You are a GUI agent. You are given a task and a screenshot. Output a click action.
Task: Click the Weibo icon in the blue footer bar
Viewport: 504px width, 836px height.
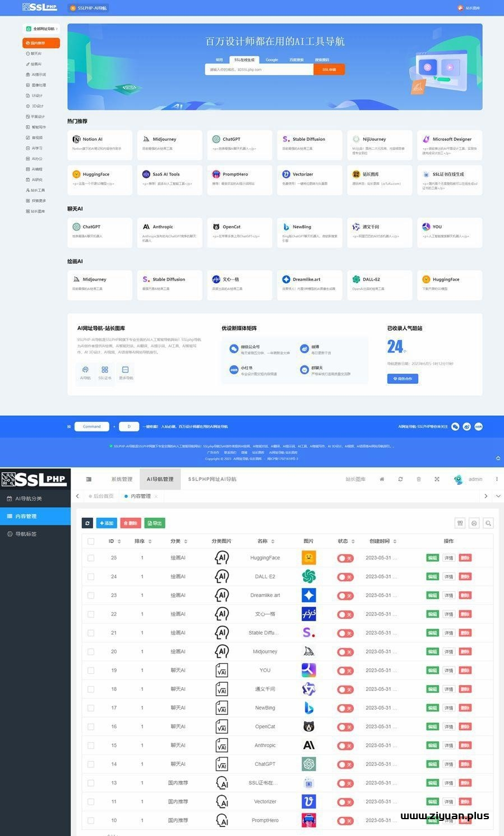coord(466,426)
